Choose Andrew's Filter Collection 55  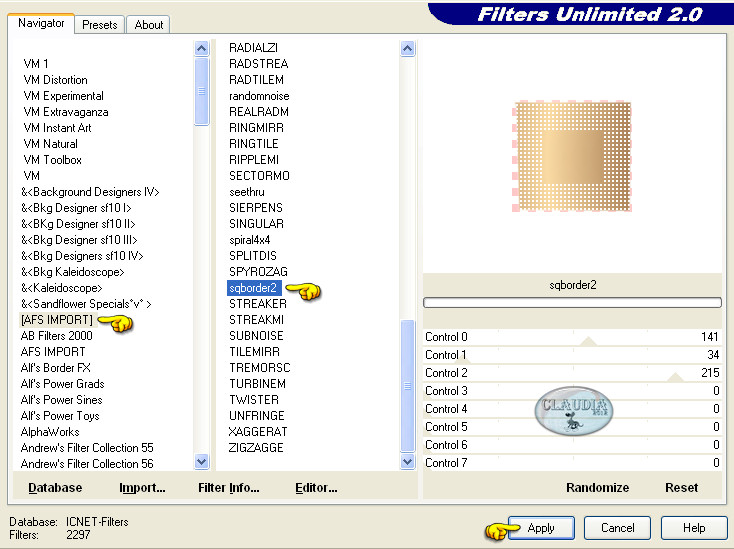[x=87, y=448]
